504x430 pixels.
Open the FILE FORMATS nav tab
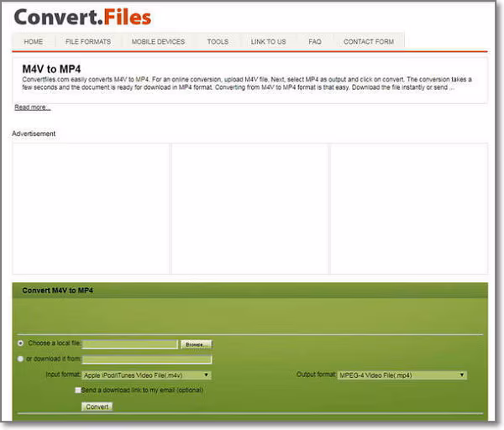pos(88,41)
